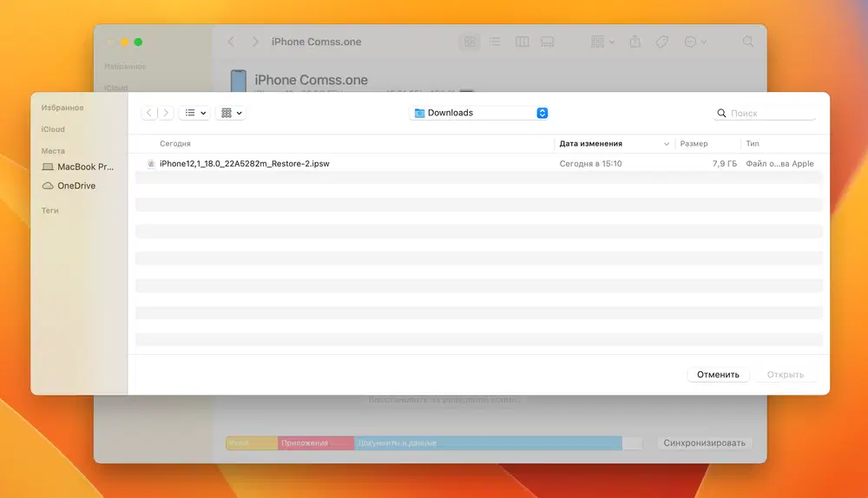Switch Finder to icon view
The width and height of the screenshot is (868, 498).
pos(470,42)
